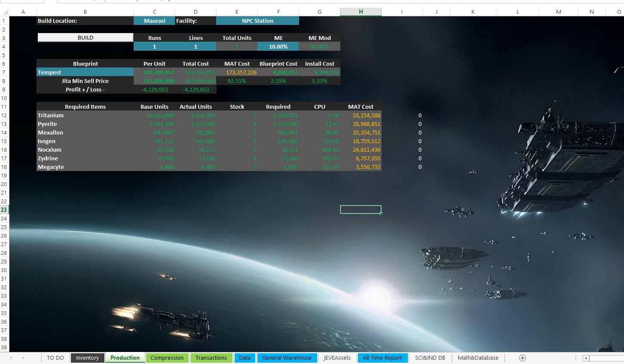Image resolution: width=624 pixels, height=364 pixels.
Task: Open the General Warehouse sheet tab
Action: click(287, 358)
